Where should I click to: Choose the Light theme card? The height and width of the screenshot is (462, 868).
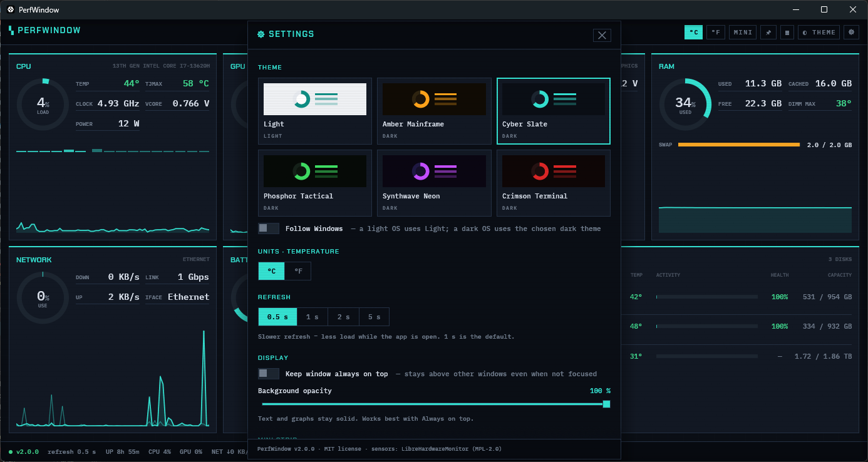click(315, 111)
